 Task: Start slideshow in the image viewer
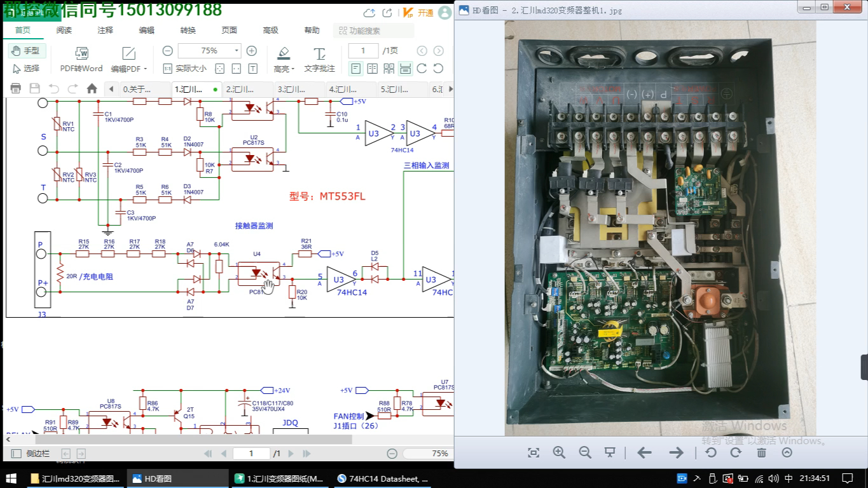610,452
